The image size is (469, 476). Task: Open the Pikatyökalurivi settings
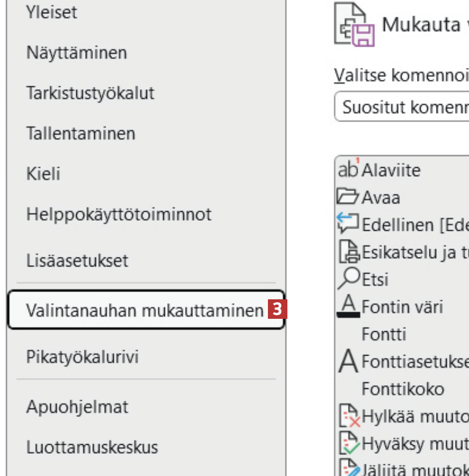(82, 357)
